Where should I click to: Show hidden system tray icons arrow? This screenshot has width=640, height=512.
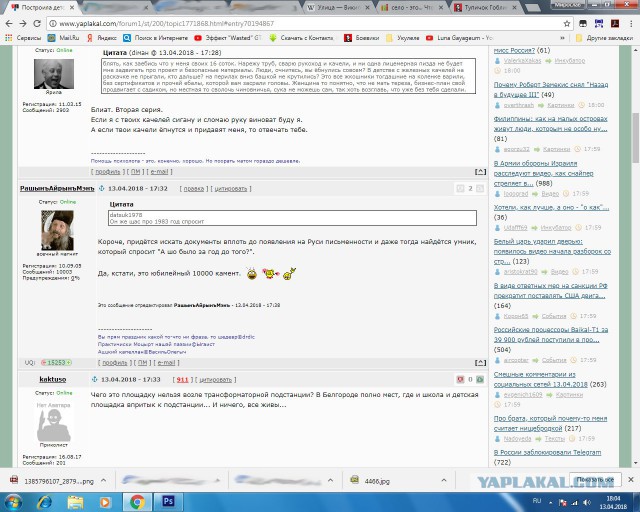(x=551, y=502)
